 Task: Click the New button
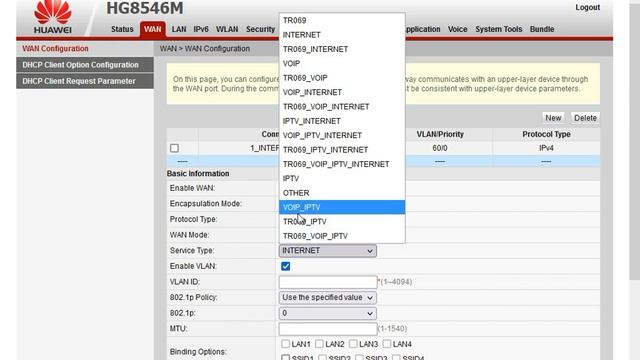coord(553,118)
